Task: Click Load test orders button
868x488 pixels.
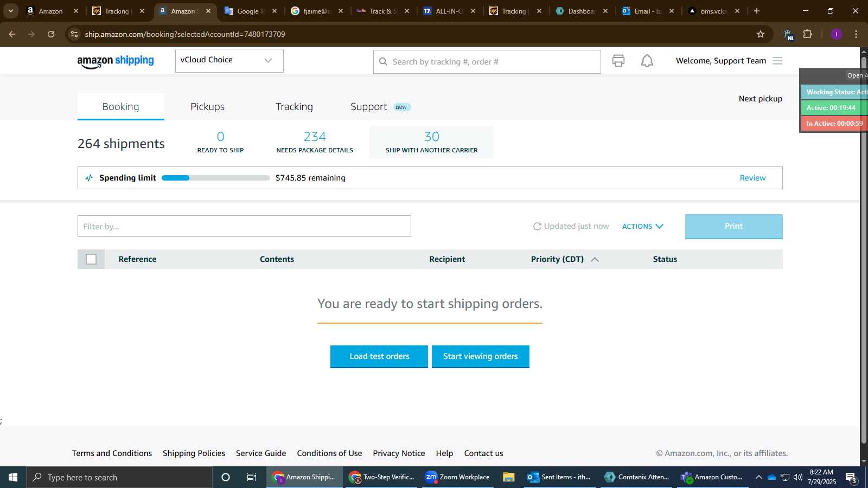Action: pos(379,356)
